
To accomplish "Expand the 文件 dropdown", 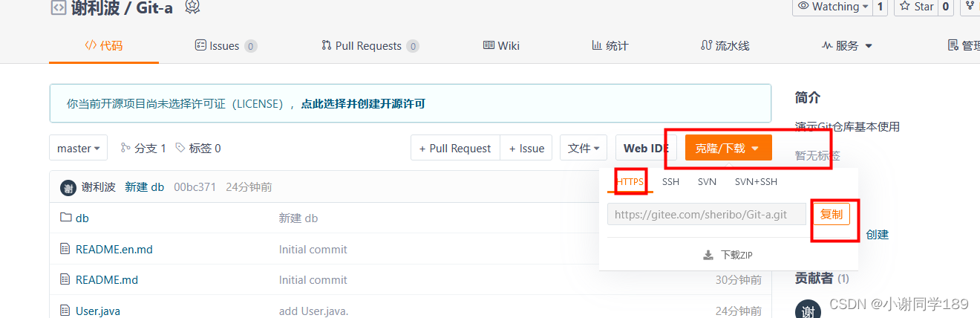I will [584, 148].
